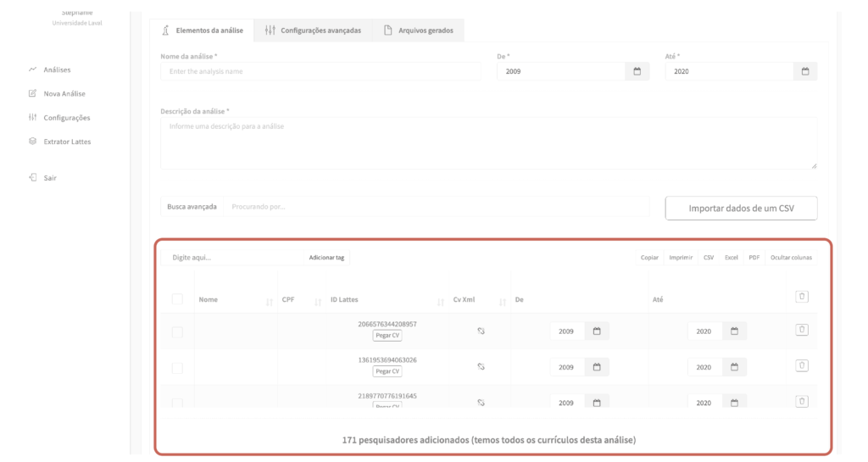
Task: Click the Sair logout item
Action: coord(50,178)
